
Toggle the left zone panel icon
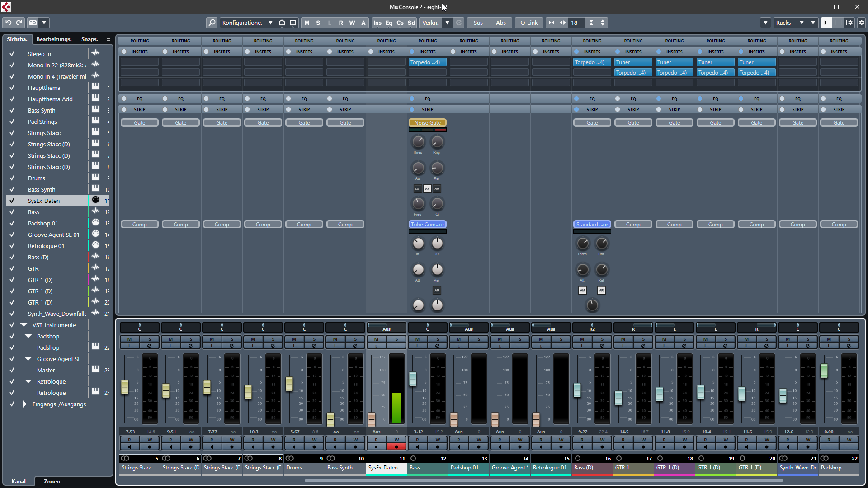pyautogui.click(x=827, y=23)
